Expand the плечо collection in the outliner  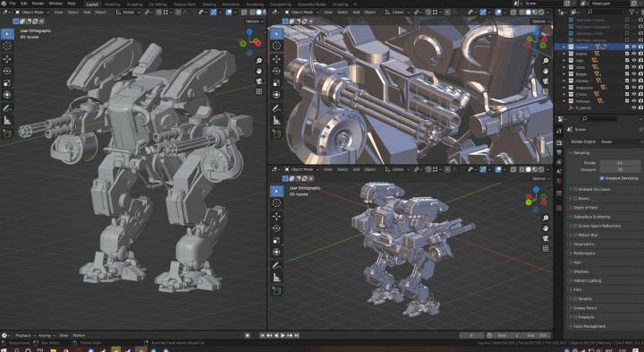[x=563, y=54]
